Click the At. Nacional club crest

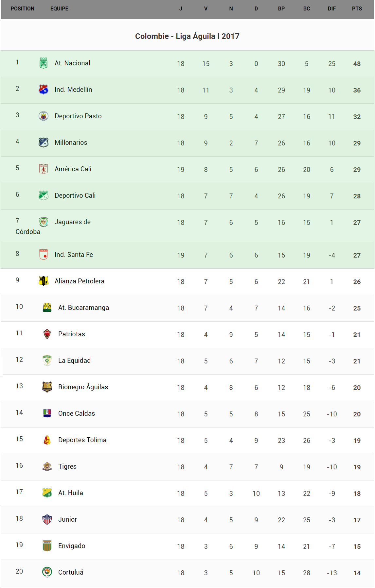click(44, 63)
